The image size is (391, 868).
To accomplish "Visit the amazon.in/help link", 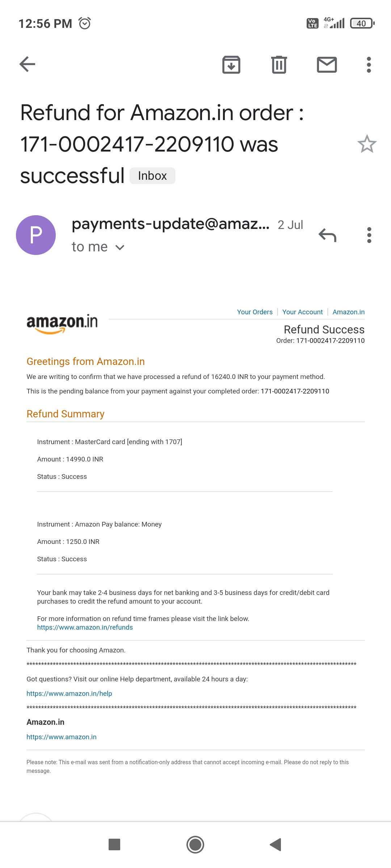I will [x=69, y=694].
